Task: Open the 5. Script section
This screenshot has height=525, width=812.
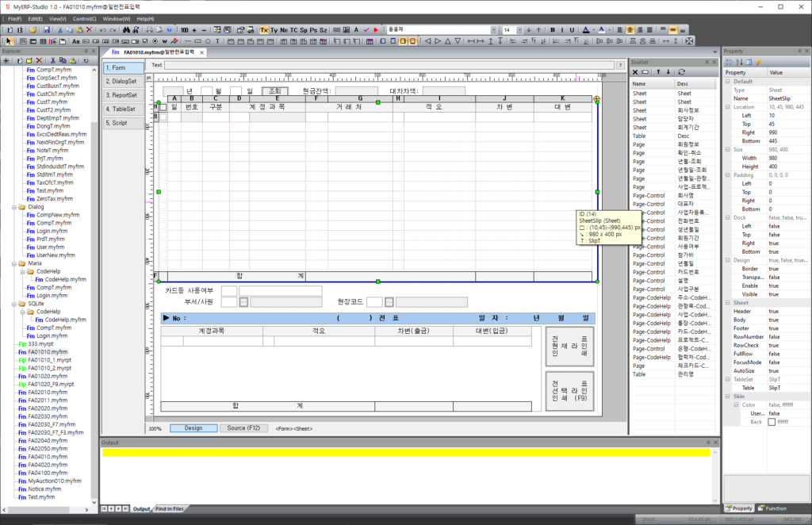Action: (x=124, y=123)
